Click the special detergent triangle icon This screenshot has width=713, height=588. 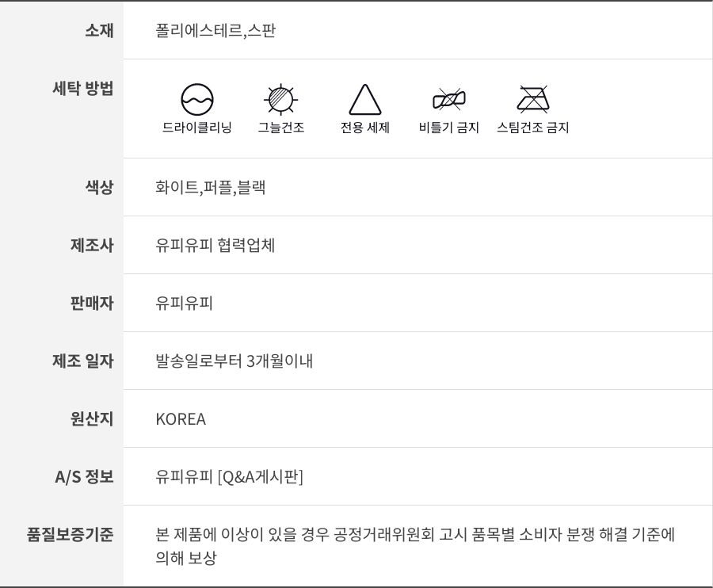[364, 100]
